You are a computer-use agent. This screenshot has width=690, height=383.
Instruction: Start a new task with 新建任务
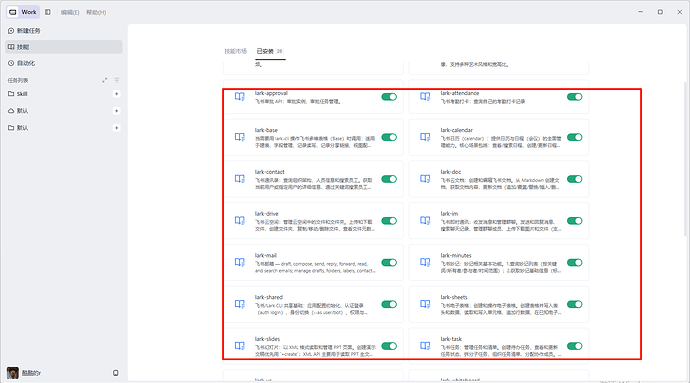click(64, 31)
